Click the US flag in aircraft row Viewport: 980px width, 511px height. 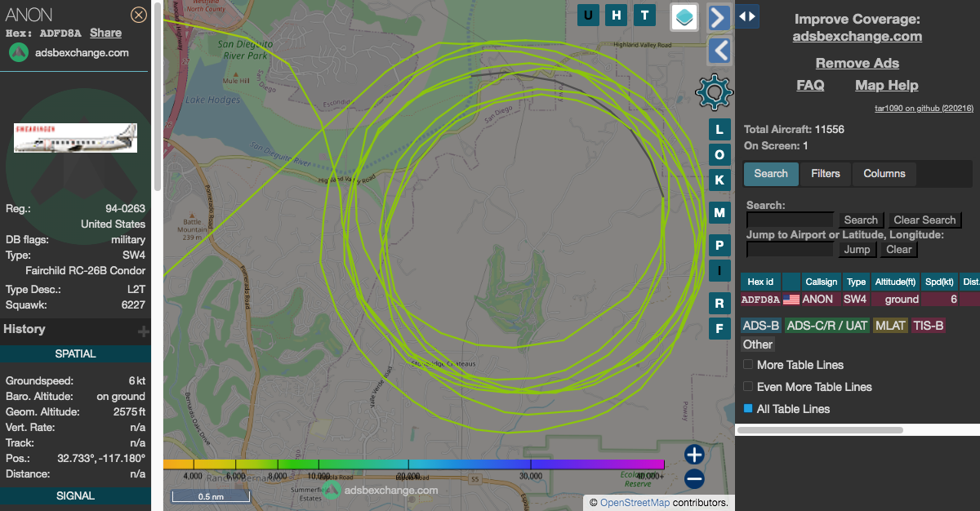tap(791, 300)
